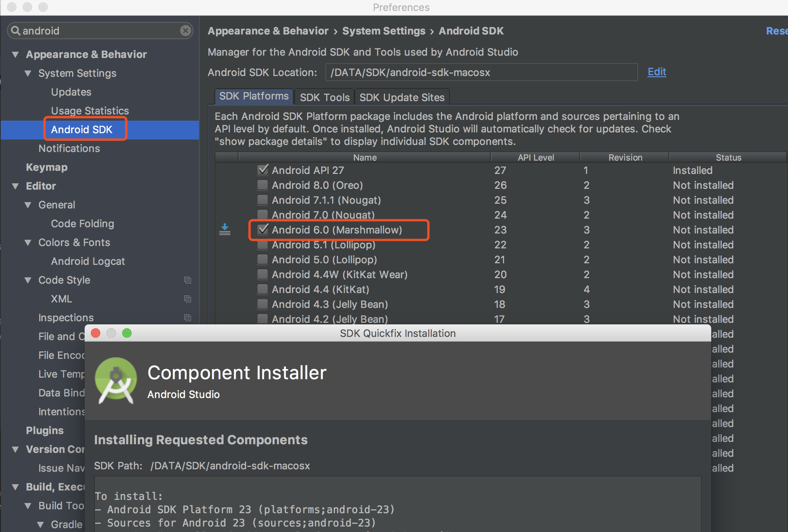Check Android 5.1 (Lollipop) checkbox
This screenshot has height=532, width=788.
(262, 245)
